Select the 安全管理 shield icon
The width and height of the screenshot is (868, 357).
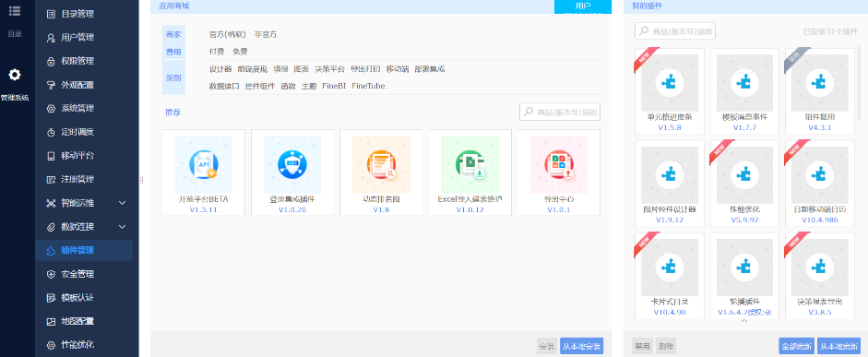pos(51,274)
